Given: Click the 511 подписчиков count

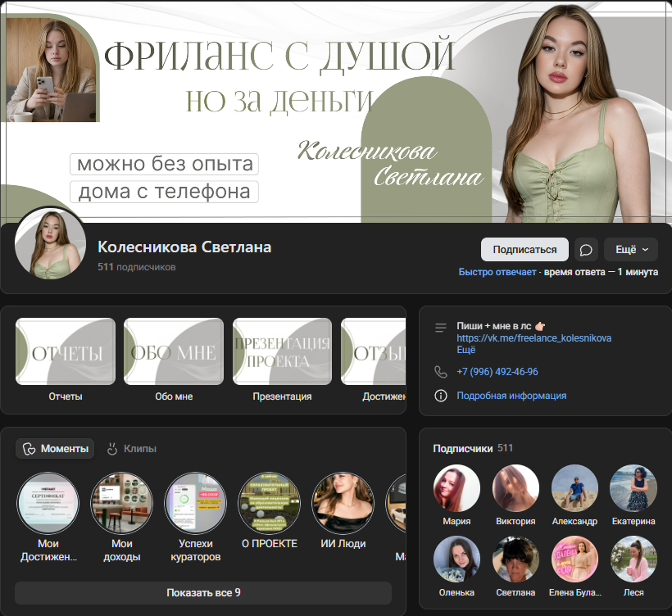Looking at the screenshot, I should (x=137, y=267).
